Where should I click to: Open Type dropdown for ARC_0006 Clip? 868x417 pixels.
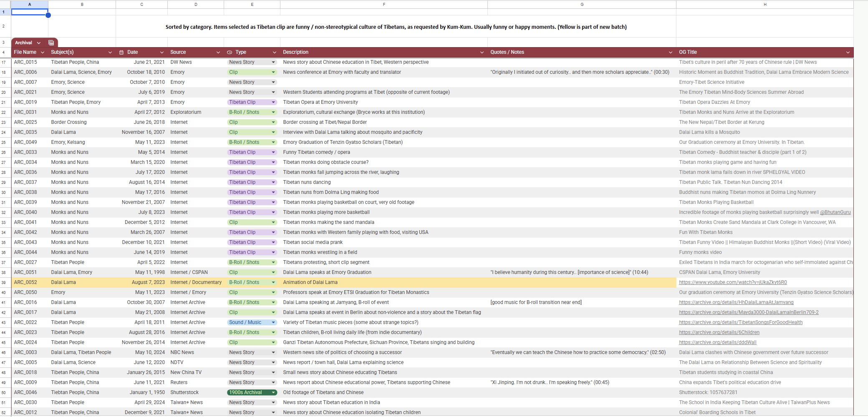[x=273, y=72]
